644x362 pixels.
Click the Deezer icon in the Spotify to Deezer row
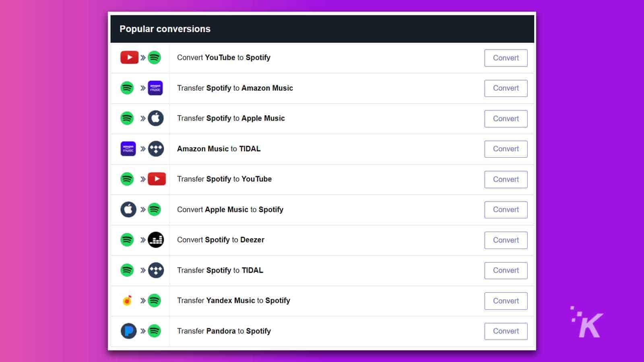click(156, 240)
